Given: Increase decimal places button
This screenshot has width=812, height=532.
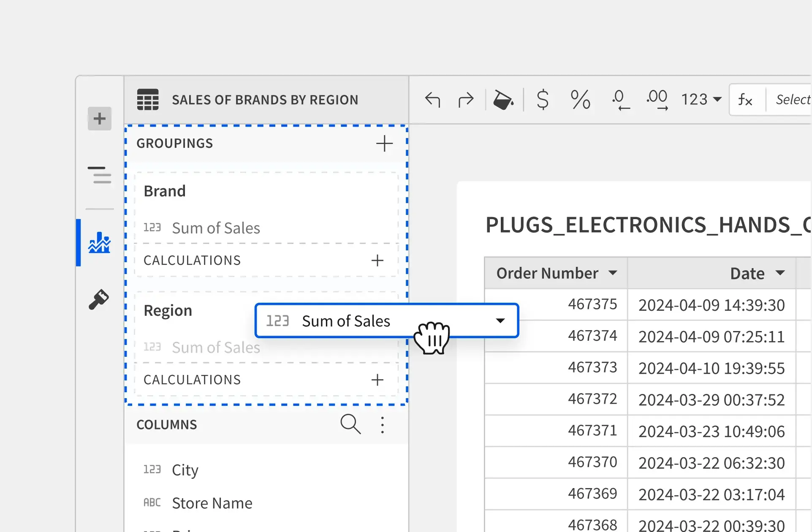Looking at the screenshot, I should pos(657,100).
